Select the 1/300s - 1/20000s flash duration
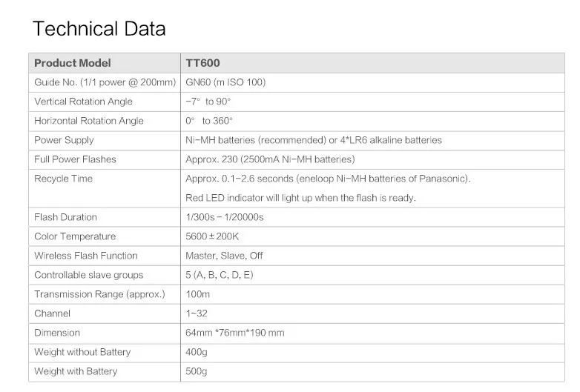This screenshot has height=392, width=580. 225,217
